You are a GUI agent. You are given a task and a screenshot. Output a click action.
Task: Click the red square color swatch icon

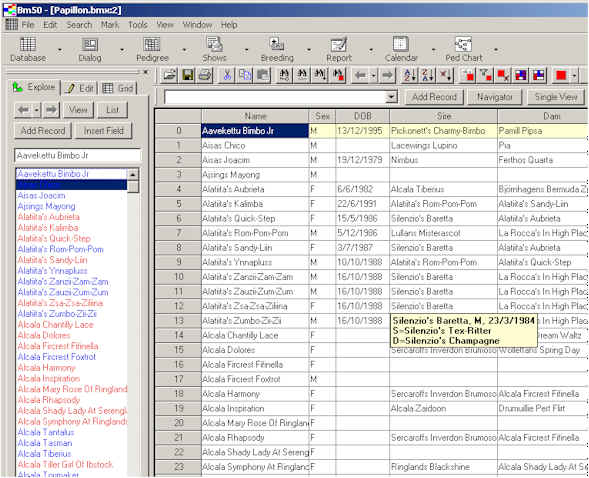[x=561, y=75]
